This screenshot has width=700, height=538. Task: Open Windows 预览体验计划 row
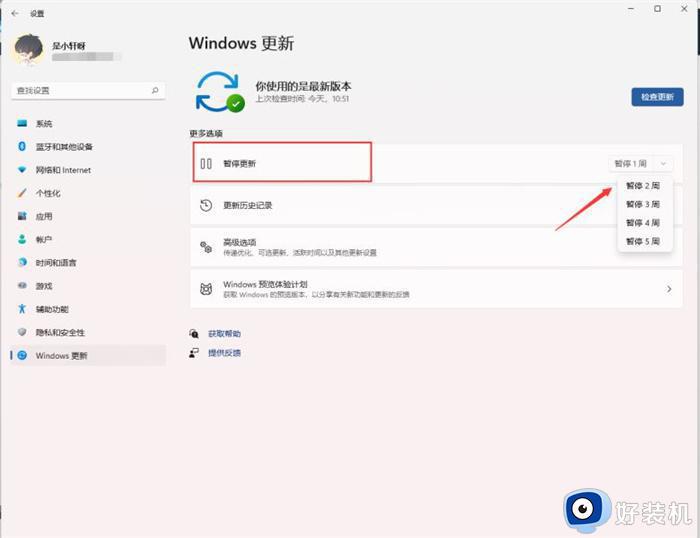[436, 289]
